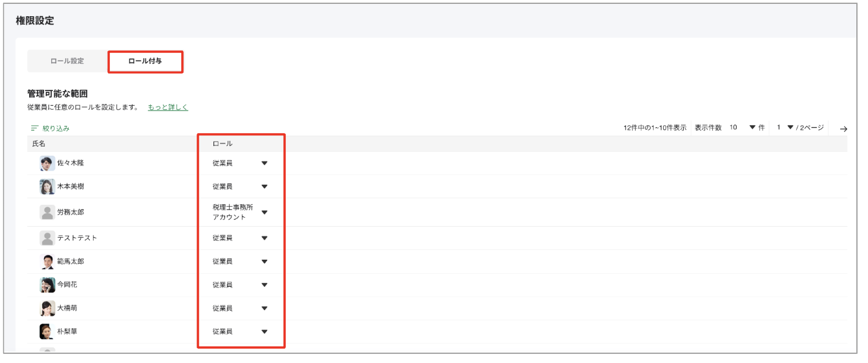Click テストテスト's placeholder avatar icon
This screenshot has width=868, height=363.
pos(45,238)
